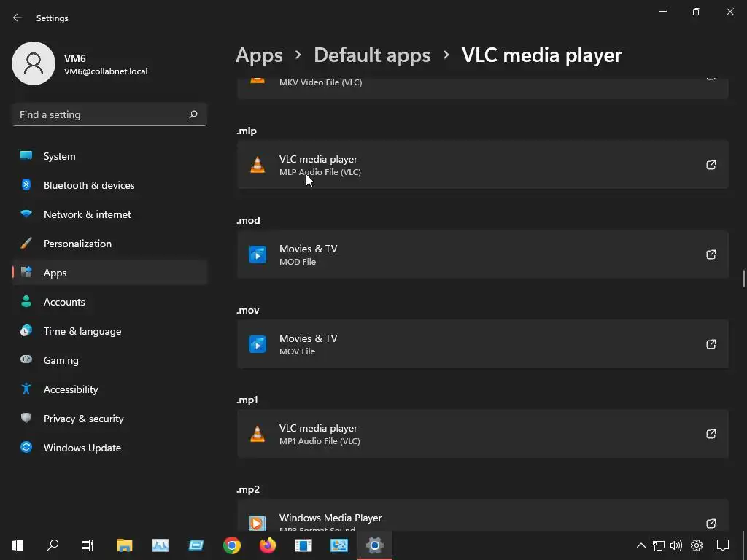Select Apps in the sidebar

tap(109, 273)
